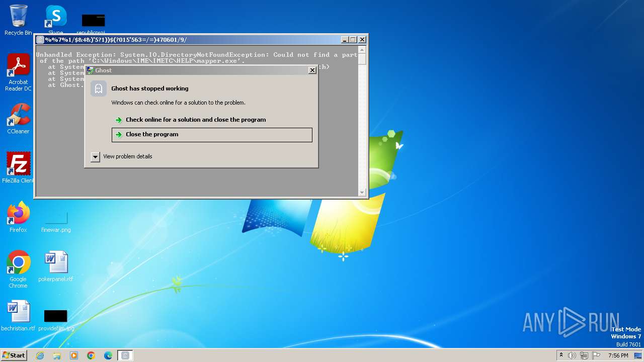Screen dimensions: 644x362
Task: Open Internet Explorer from the taskbar
Action: [40, 355]
